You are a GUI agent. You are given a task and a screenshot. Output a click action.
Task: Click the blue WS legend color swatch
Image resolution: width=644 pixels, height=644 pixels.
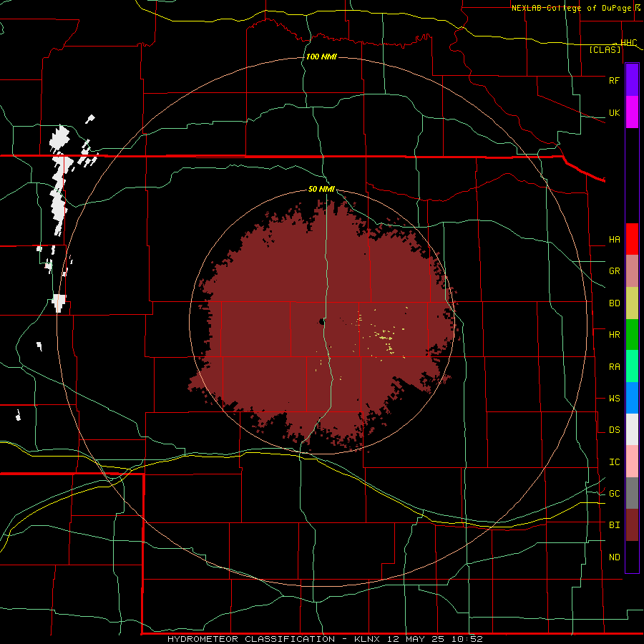[632, 398]
